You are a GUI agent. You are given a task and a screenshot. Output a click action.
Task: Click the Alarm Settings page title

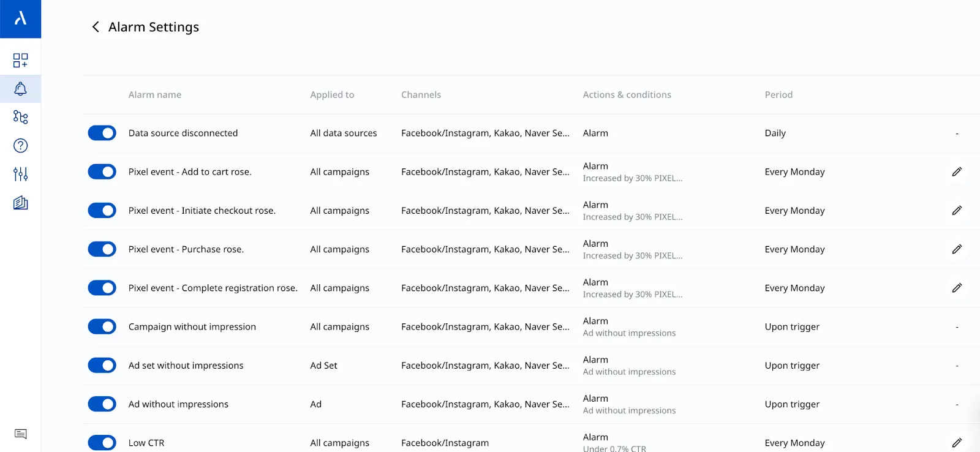pos(154,27)
